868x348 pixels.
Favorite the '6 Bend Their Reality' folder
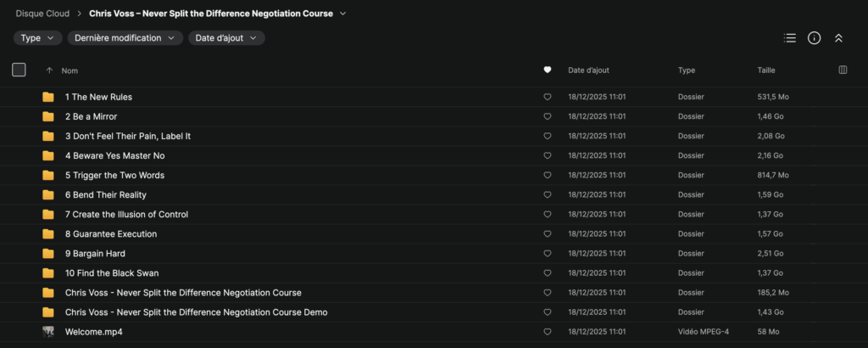[547, 195]
